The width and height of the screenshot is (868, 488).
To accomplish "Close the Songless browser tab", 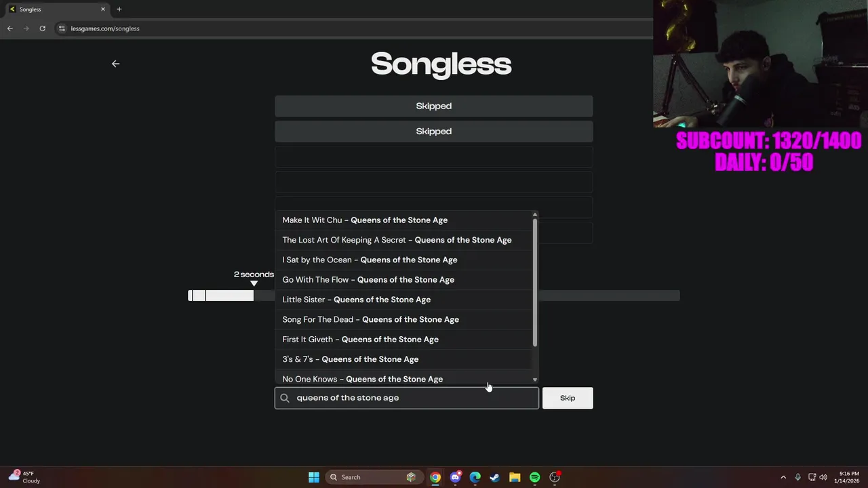I will [103, 9].
